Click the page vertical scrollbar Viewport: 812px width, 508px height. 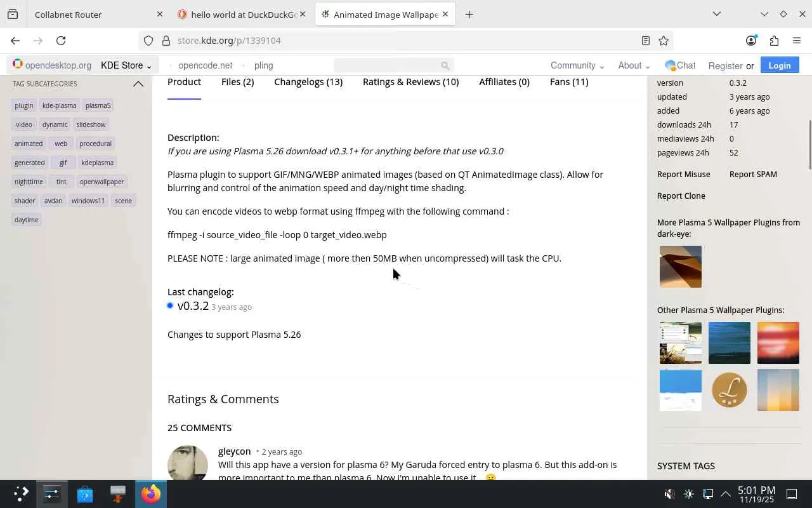809,145
